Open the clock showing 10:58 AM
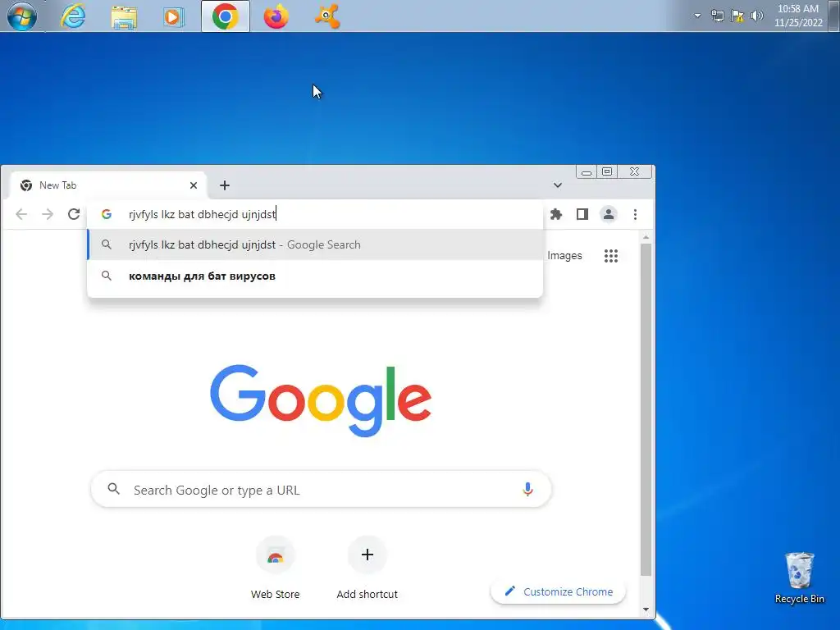This screenshot has width=840, height=630. (x=798, y=16)
